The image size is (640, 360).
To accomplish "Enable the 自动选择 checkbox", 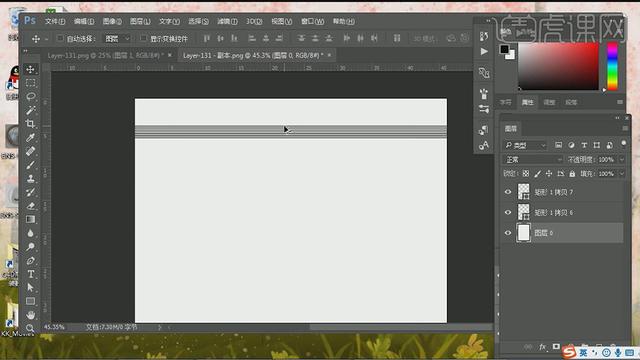I will (60, 38).
